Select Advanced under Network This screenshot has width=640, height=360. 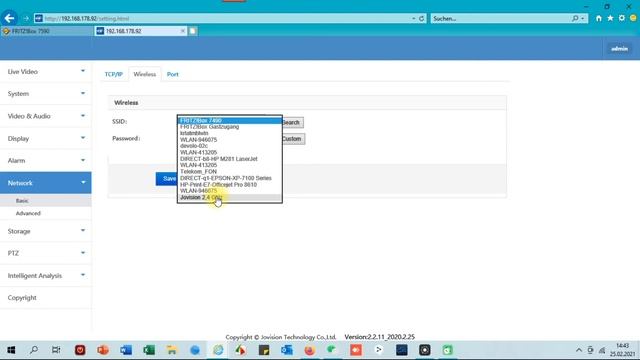point(46,213)
